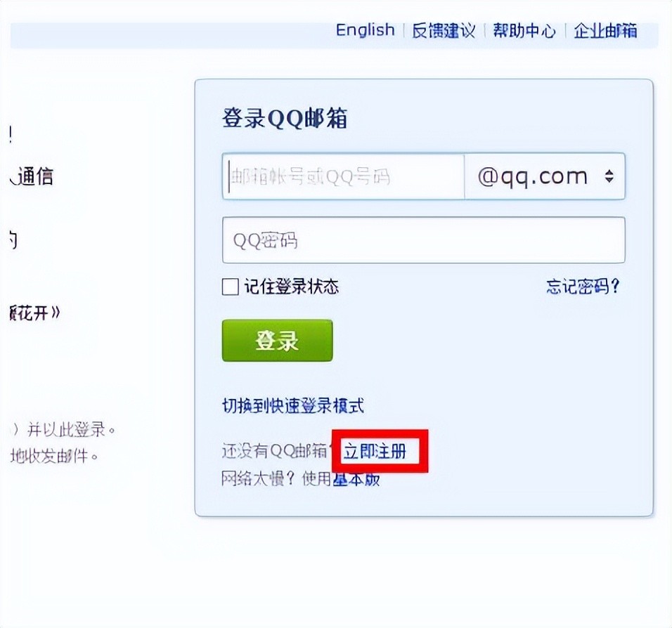Click the up-down arrow beside @qq.com
672x628 pixels.
609,177
